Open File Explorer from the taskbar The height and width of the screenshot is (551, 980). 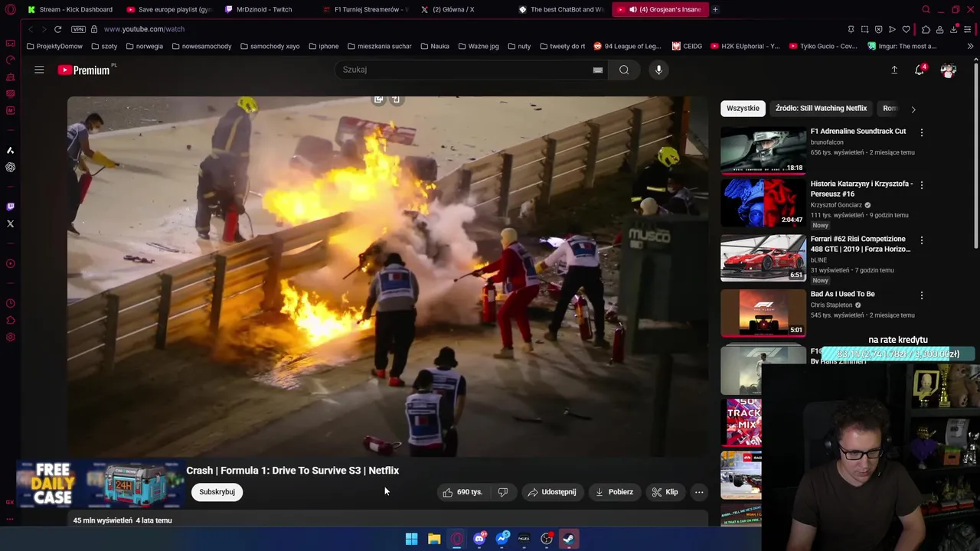click(x=434, y=539)
